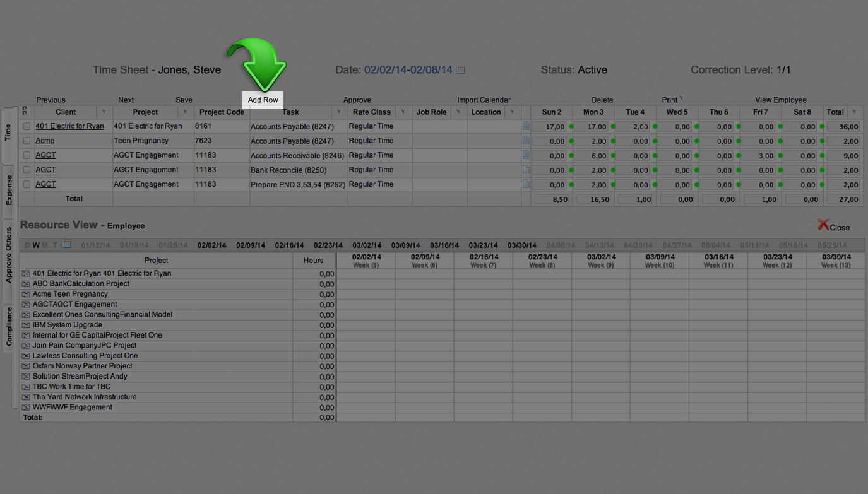The width and height of the screenshot is (868, 494).
Task: Select checkbox for Prepare PND task row
Action: coord(27,184)
